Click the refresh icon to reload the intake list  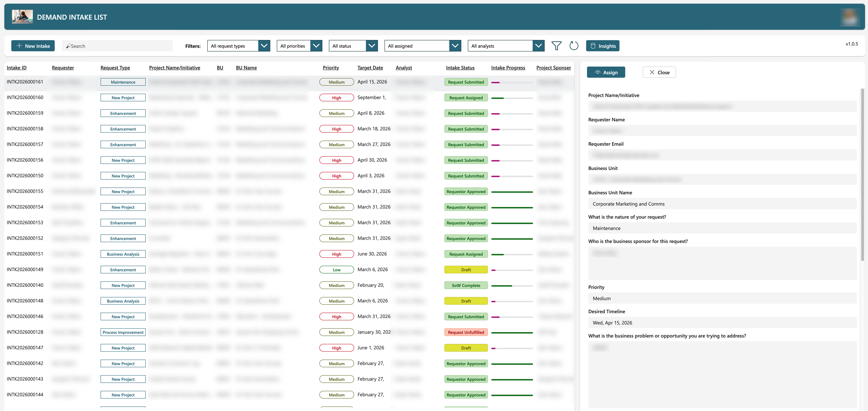pos(574,45)
